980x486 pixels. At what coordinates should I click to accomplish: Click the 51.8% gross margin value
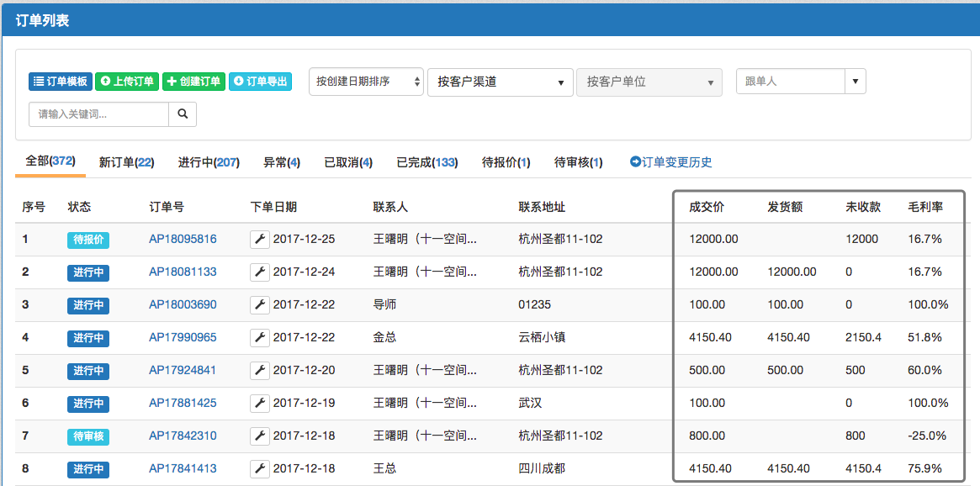(925, 337)
